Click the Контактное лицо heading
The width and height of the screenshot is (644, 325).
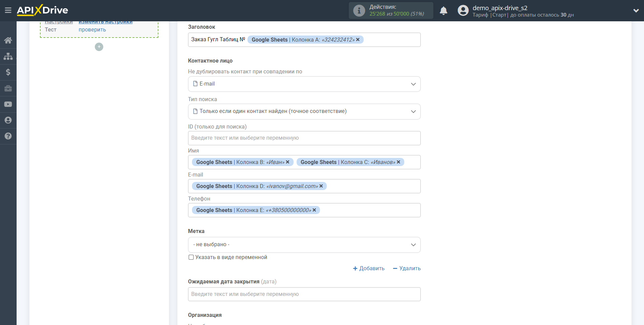210,61
